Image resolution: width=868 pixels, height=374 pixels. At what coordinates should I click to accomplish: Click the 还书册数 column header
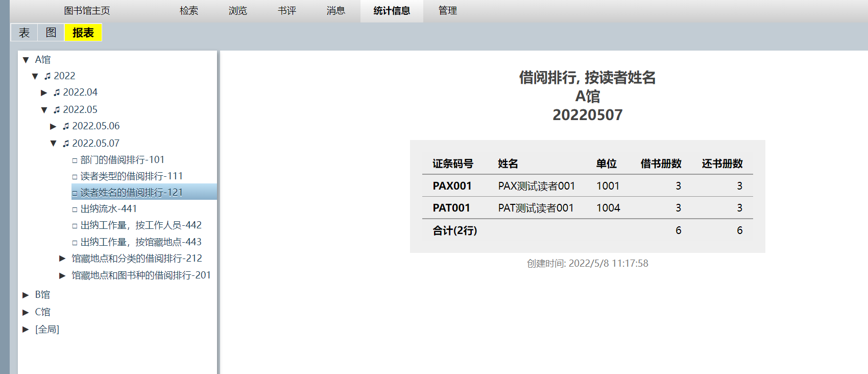tap(722, 163)
